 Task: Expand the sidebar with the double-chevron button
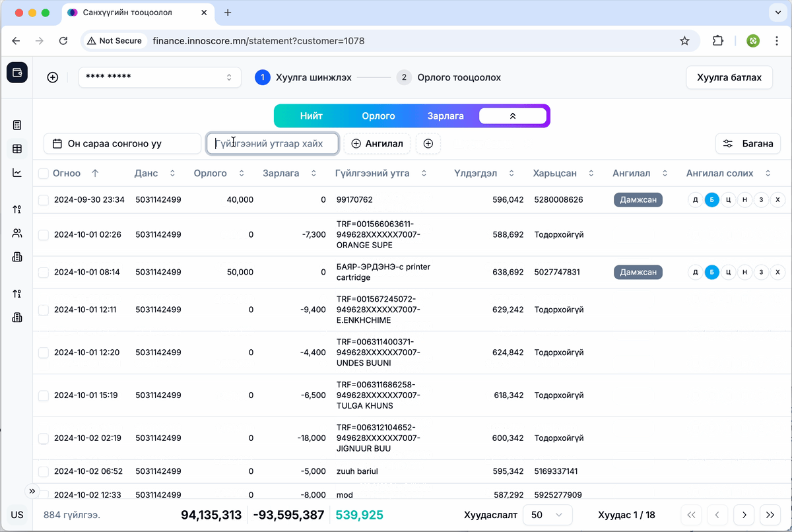[32, 491]
